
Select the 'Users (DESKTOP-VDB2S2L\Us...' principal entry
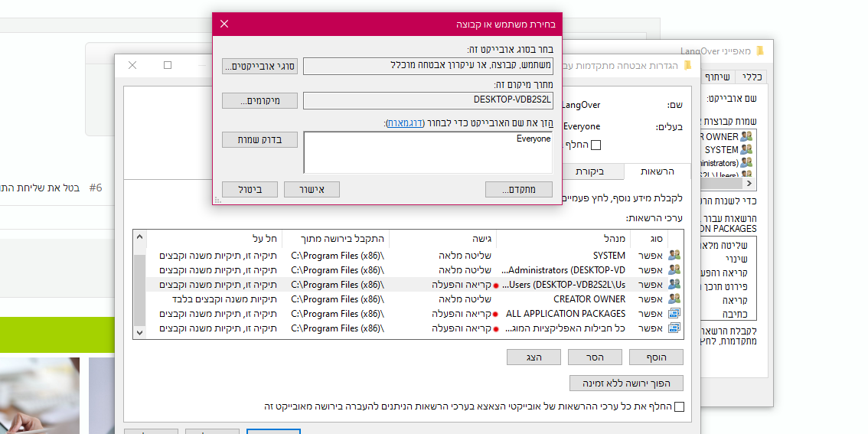click(x=563, y=285)
